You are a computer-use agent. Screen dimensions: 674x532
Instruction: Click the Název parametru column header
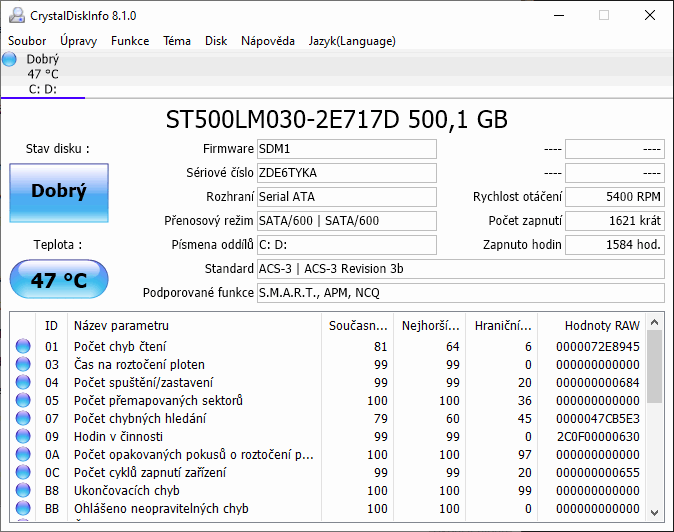pos(121,325)
